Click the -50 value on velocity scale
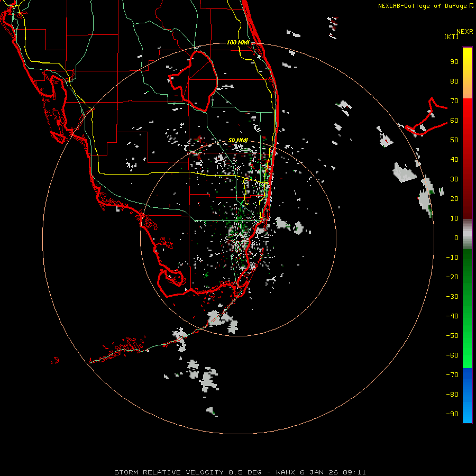This screenshot has width=476, height=476. [x=452, y=336]
